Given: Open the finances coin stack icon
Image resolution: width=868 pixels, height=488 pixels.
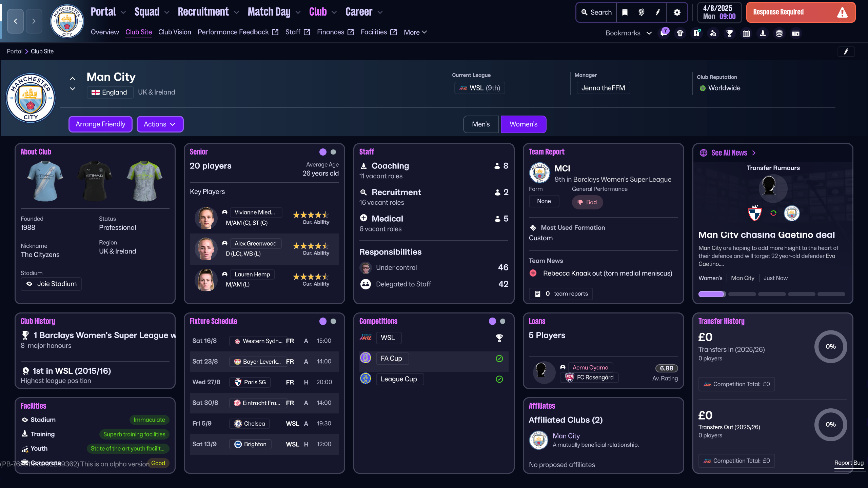Looking at the screenshot, I should coord(779,33).
